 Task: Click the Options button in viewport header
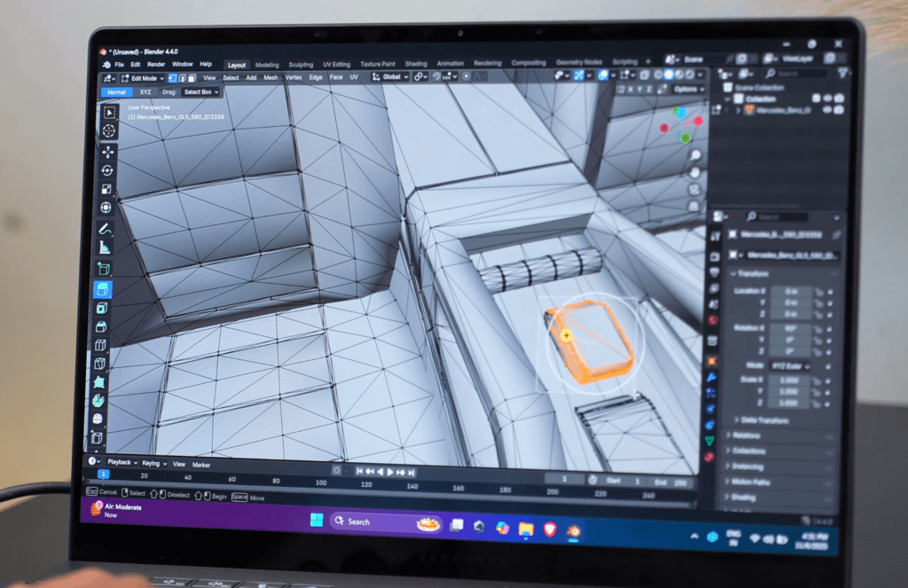click(x=688, y=90)
